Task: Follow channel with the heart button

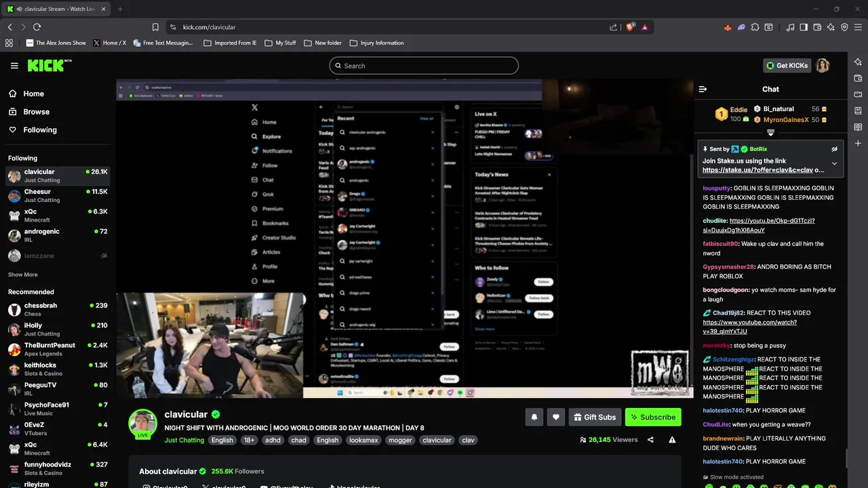Action: coord(556,417)
